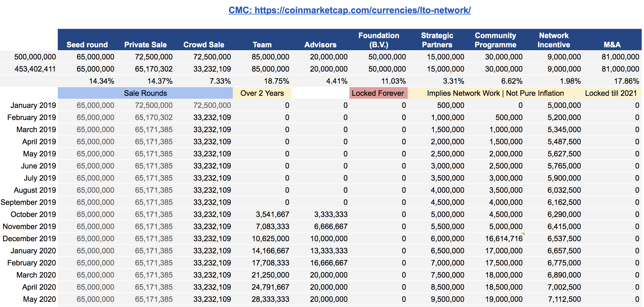This screenshot has width=644, height=307.
Task: Click Community Programme value 16,614,716
Action: [504, 239]
